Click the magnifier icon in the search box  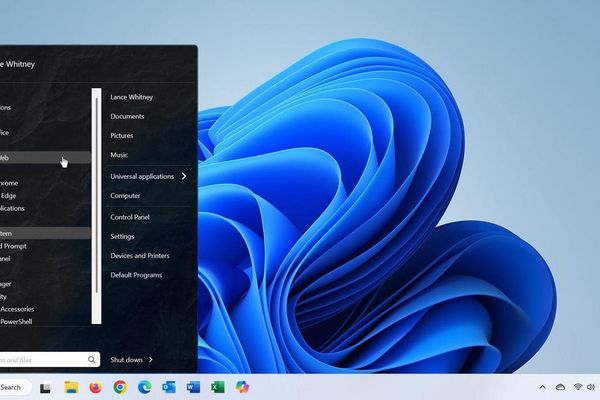92,359
